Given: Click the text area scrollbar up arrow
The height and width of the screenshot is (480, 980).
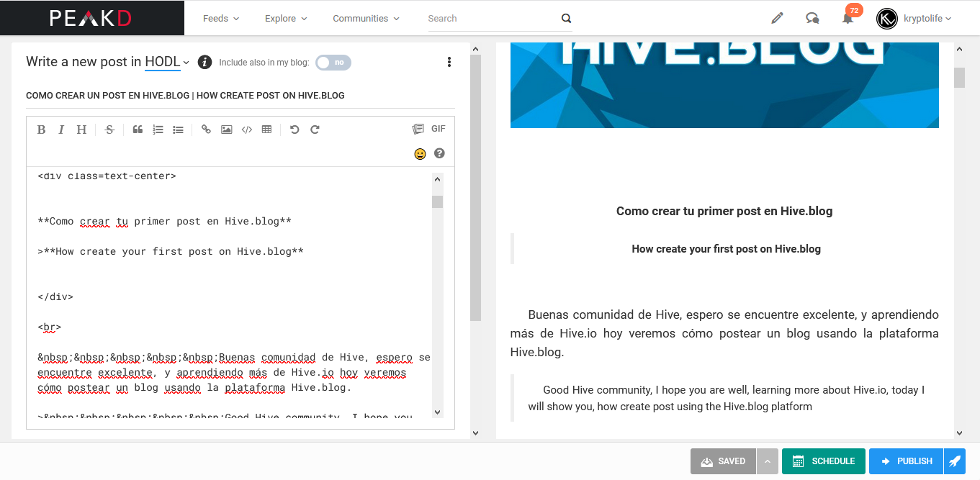Looking at the screenshot, I should [438, 178].
